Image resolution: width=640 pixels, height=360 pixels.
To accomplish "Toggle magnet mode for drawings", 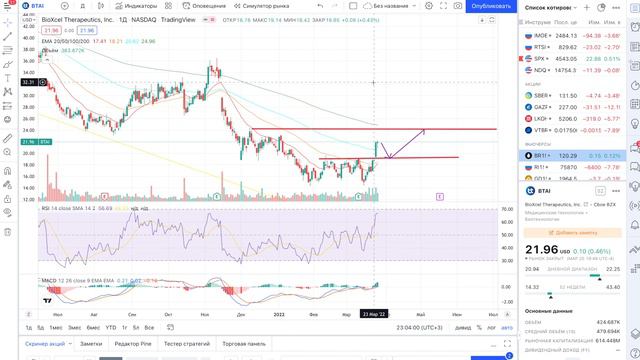I will pyautogui.click(x=7, y=171).
